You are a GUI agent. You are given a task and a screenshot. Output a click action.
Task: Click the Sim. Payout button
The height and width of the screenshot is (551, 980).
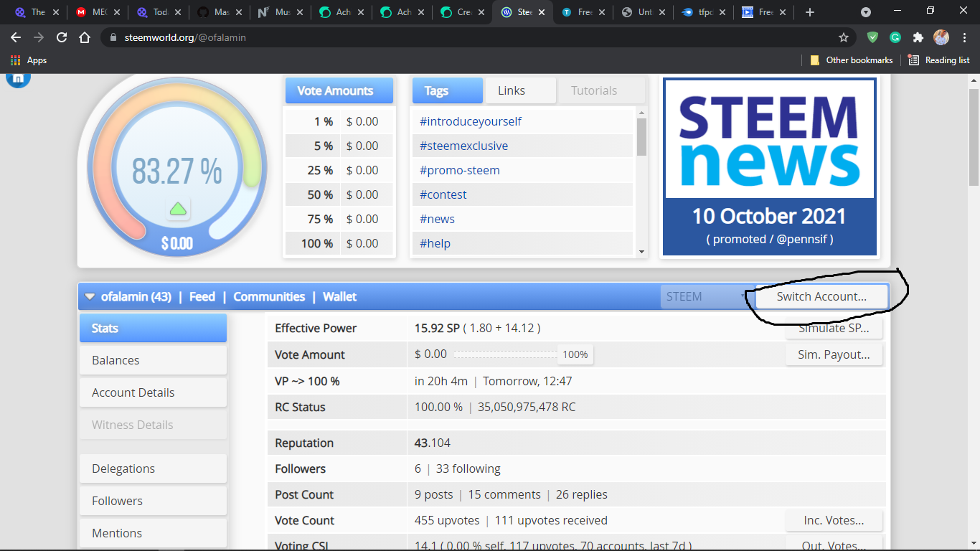(834, 354)
